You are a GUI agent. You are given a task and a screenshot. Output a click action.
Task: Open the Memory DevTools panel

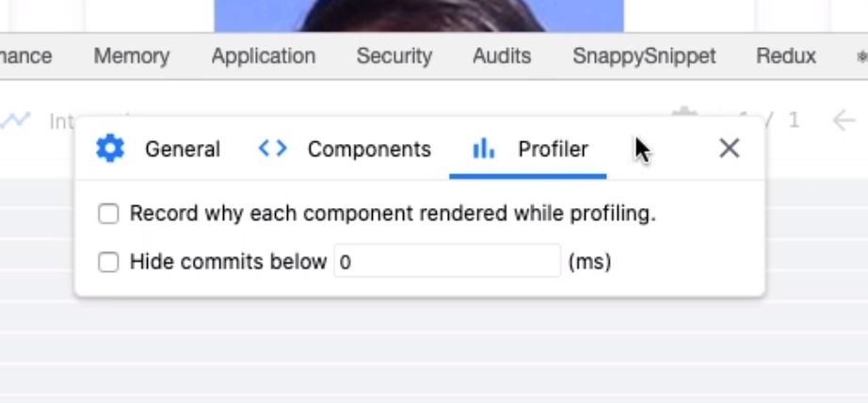(132, 56)
